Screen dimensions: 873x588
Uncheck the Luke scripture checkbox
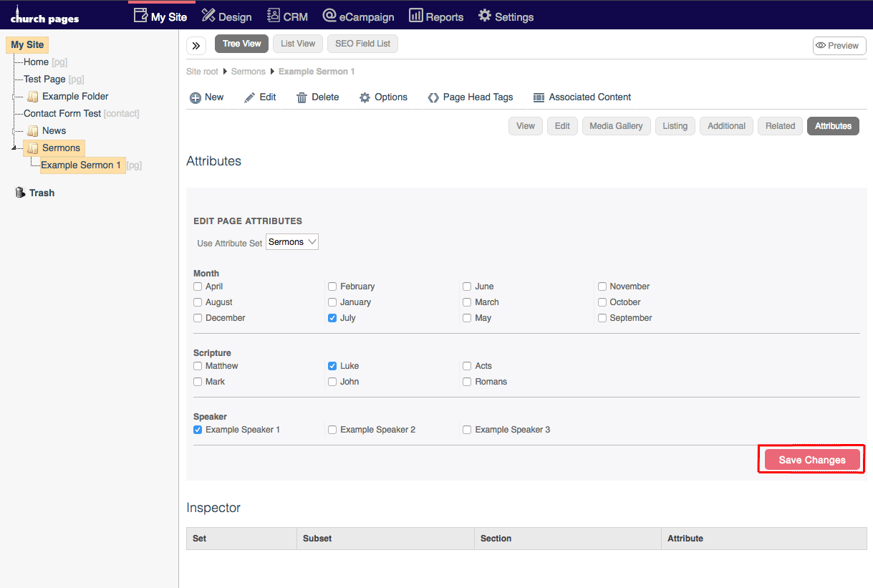point(332,366)
